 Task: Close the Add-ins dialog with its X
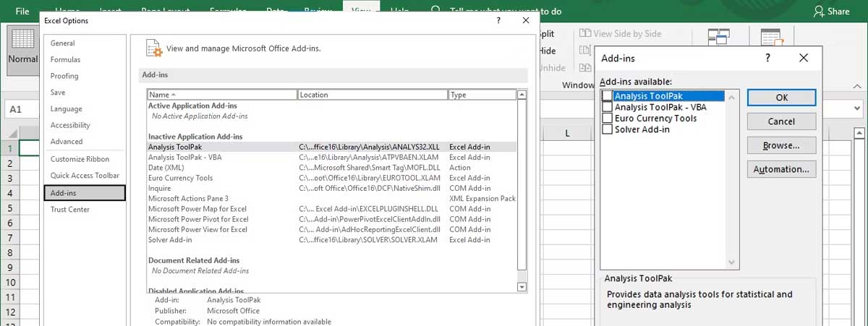(804, 58)
